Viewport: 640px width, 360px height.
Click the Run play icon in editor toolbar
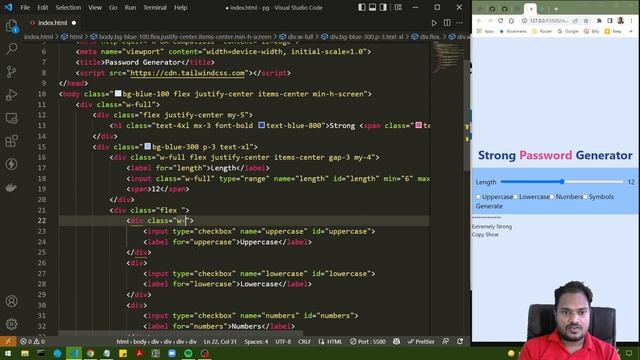tap(434, 23)
